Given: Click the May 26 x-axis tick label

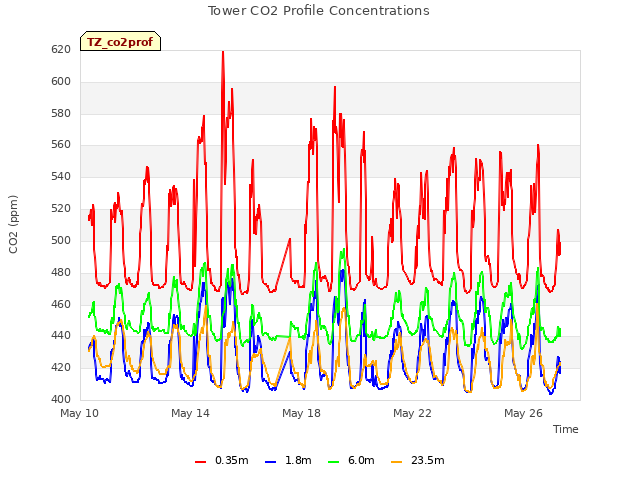Looking at the screenshot, I should (524, 413).
